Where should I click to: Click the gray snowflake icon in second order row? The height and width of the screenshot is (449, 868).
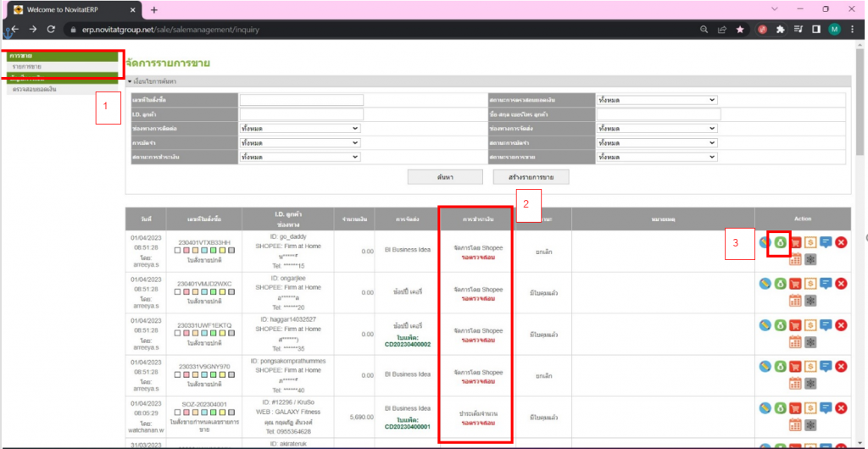810,300
